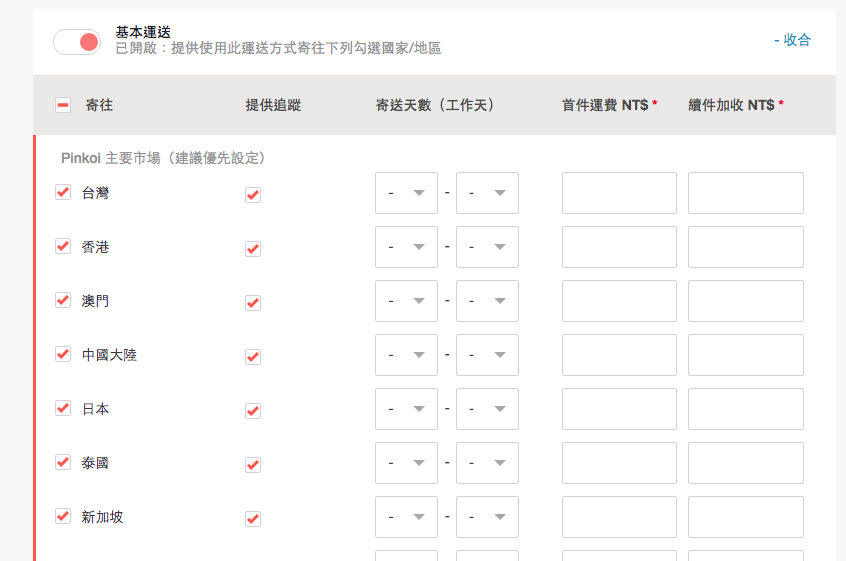Open minimum delivery days dropdown for 台灣
This screenshot has width=846, height=561.
(x=406, y=193)
